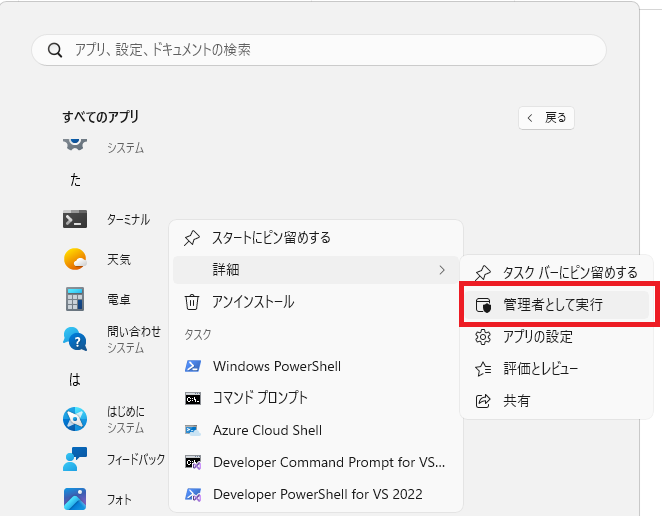Launch the Windows PowerShell task
The image size is (662, 516).
click(316, 366)
